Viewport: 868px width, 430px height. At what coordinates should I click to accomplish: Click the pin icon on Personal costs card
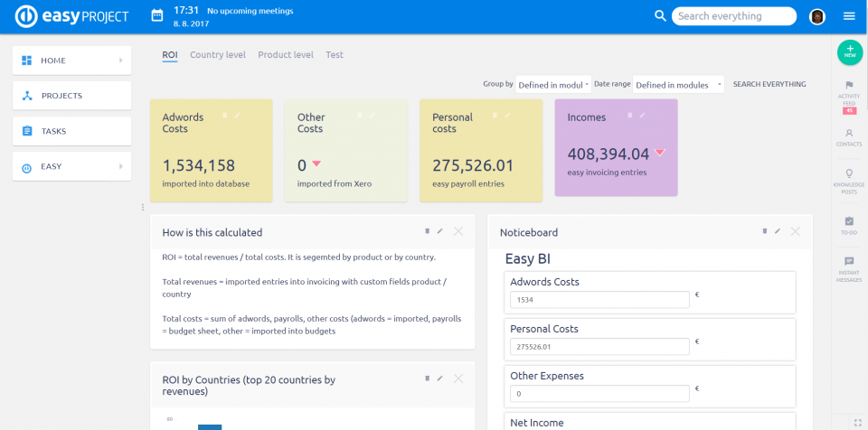(x=495, y=115)
